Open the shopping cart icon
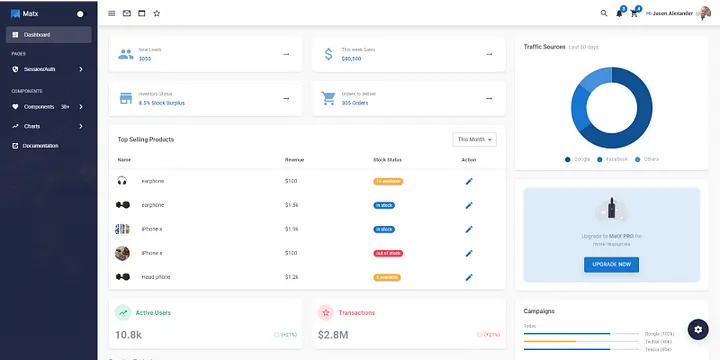720x360 pixels. point(634,13)
